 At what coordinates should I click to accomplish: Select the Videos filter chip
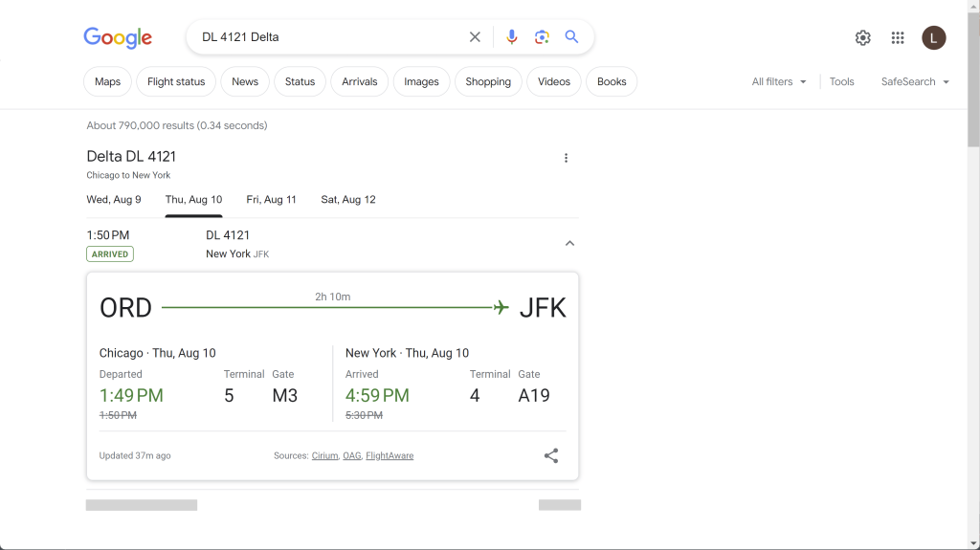[554, 82]
